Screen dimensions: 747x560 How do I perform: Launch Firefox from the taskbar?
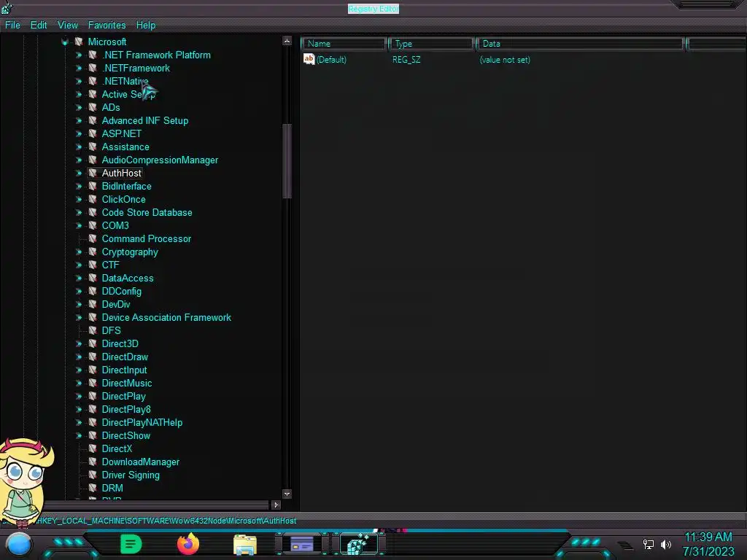point(188,544)
